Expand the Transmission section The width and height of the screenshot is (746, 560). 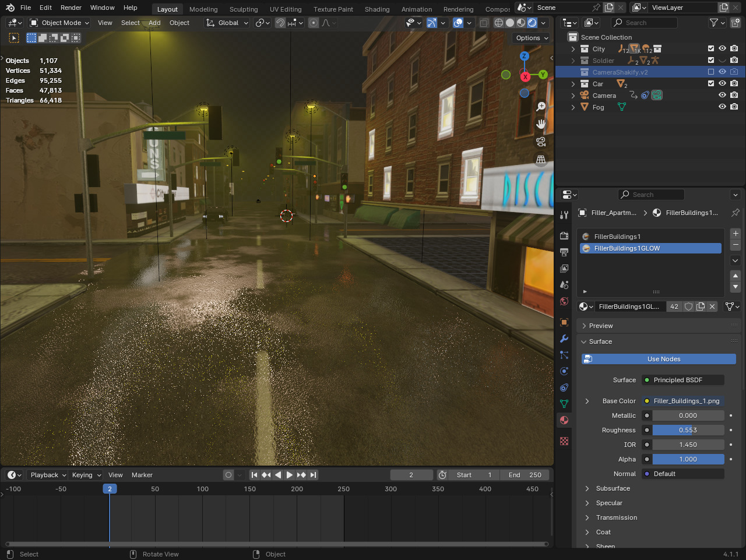[616, 517]
